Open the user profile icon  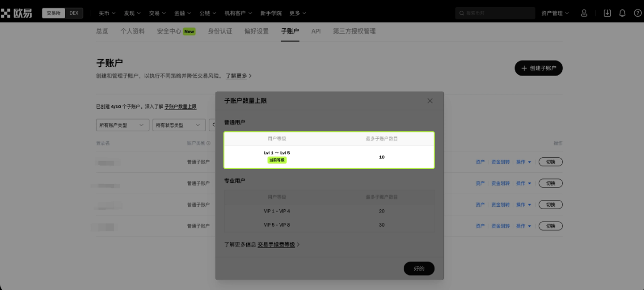coord(584,13)
